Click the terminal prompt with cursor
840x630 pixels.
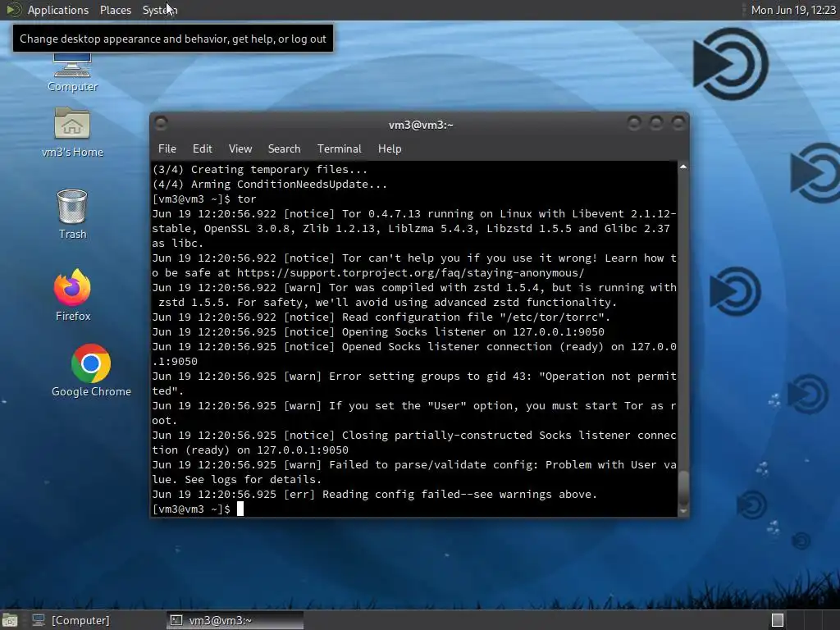pos(198,509)
